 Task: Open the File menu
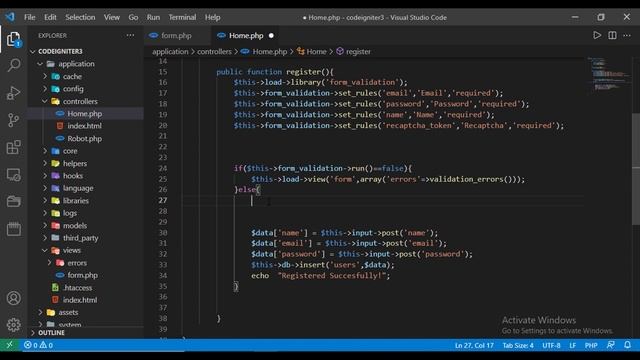[x=29, y=17]
